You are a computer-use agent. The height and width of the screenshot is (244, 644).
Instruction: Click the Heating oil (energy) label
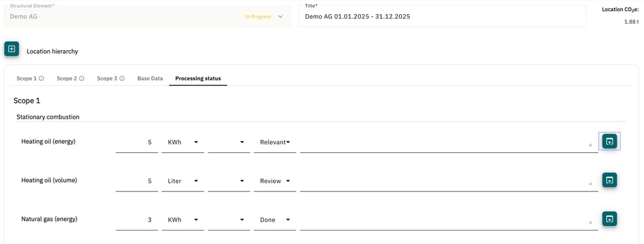[49, 141]
